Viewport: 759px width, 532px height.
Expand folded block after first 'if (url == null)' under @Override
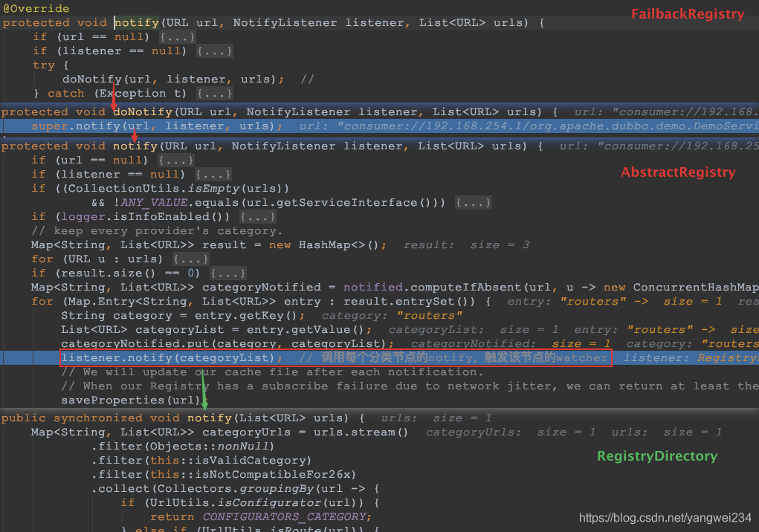177,36
